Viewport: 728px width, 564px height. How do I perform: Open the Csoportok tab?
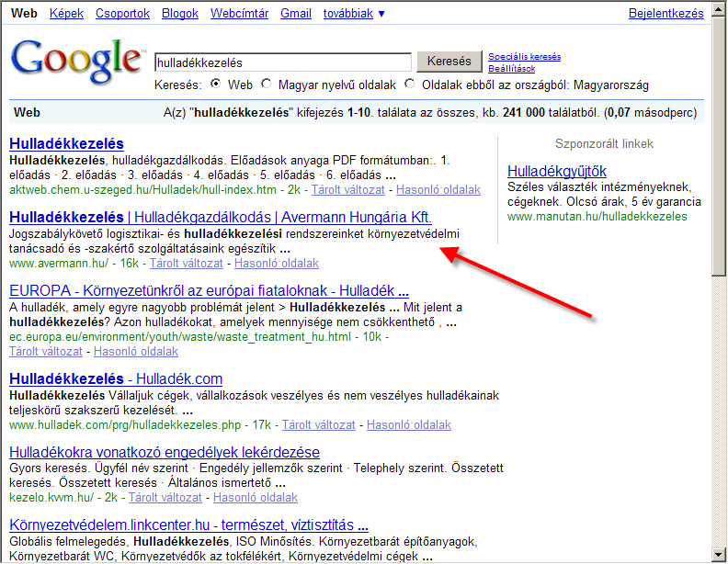click(x=122, y=14)
